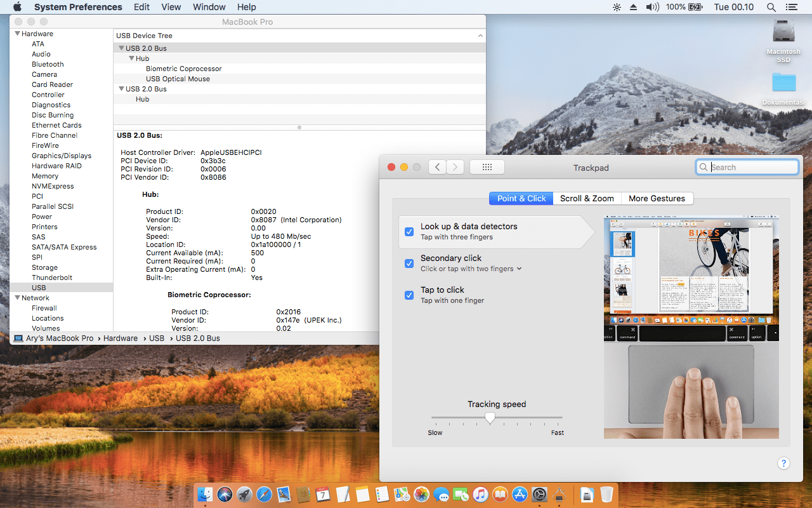The image size is (812, 508).
Task: Open iBooks icon in the Dock
Action: click(500, 494)
